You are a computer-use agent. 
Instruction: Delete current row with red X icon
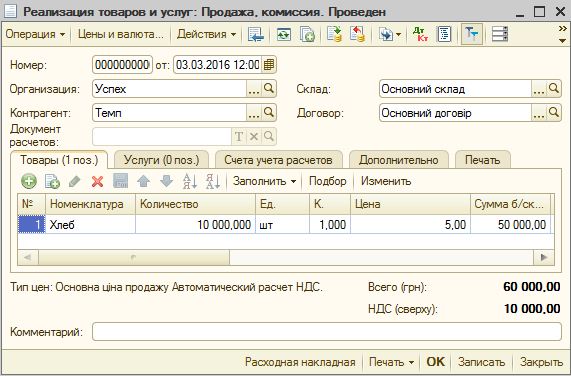tap(97, 181)
